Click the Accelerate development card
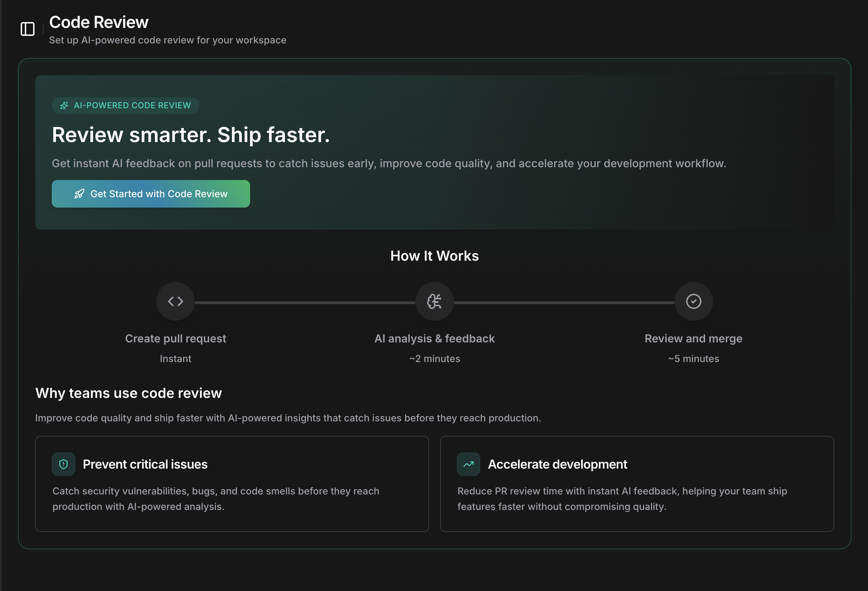 pos(637,483)
